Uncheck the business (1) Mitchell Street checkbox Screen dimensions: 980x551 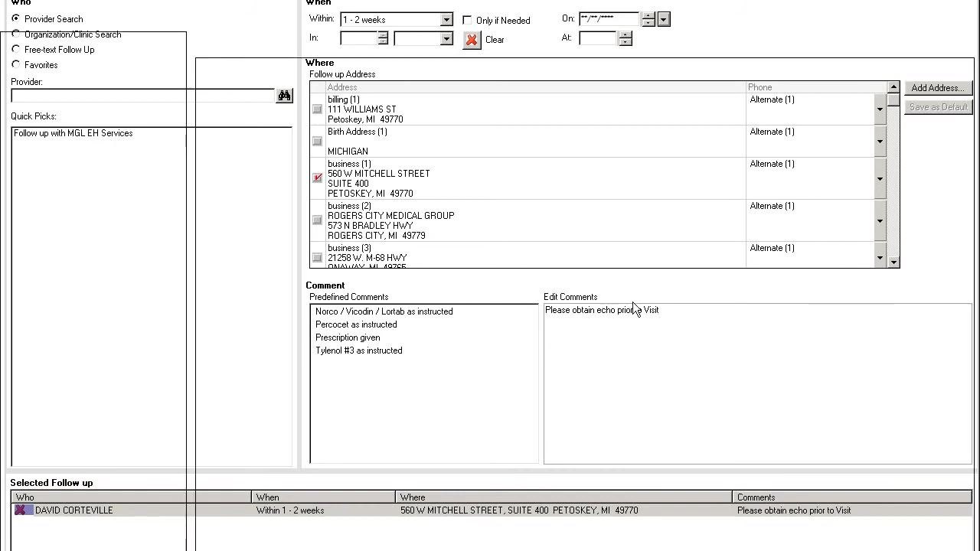pyautogui.click(x=317, y=178)
